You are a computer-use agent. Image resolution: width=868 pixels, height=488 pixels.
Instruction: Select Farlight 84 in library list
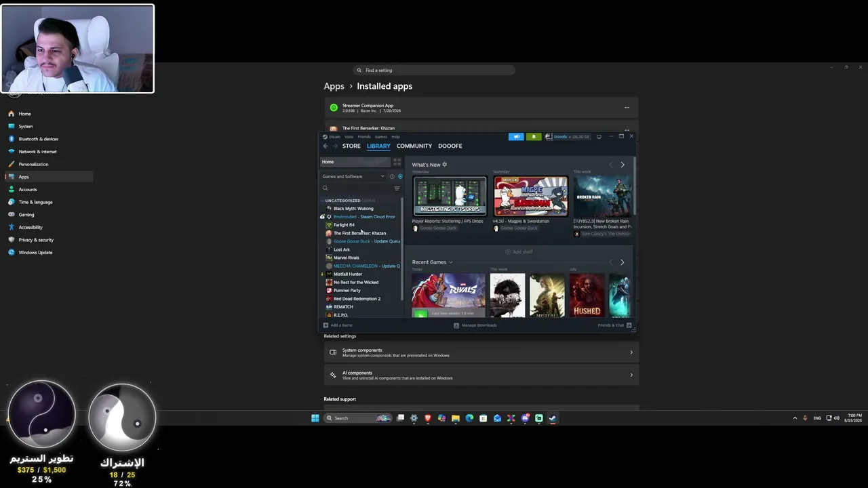coord(344,225)
